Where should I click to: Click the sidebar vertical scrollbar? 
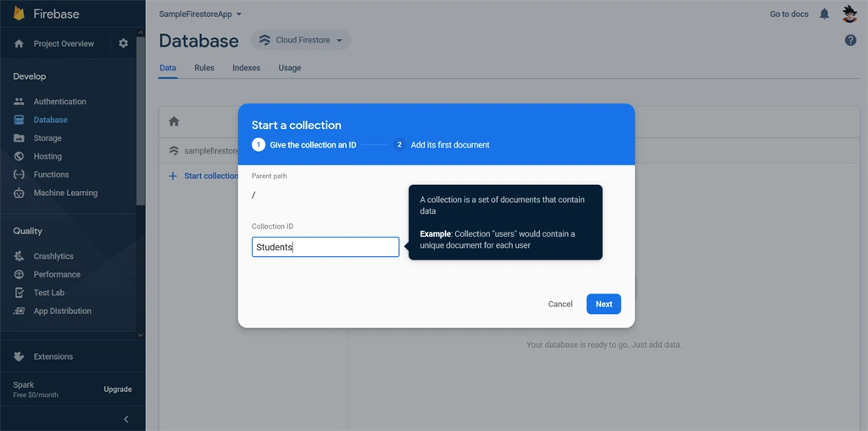pos(141,120)
